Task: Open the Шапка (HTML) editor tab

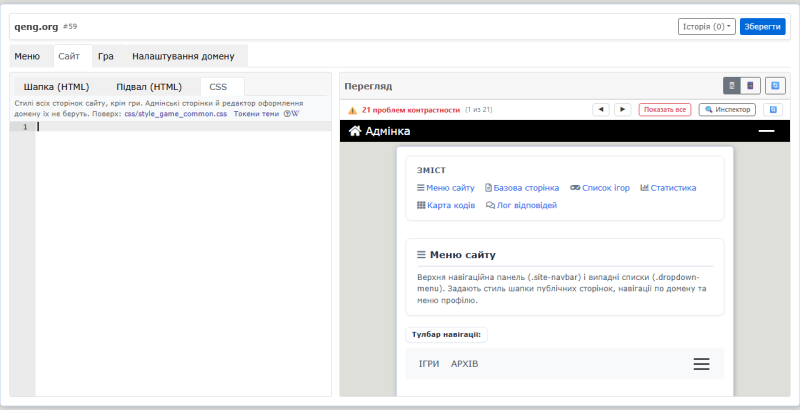Action: point(57,87)
